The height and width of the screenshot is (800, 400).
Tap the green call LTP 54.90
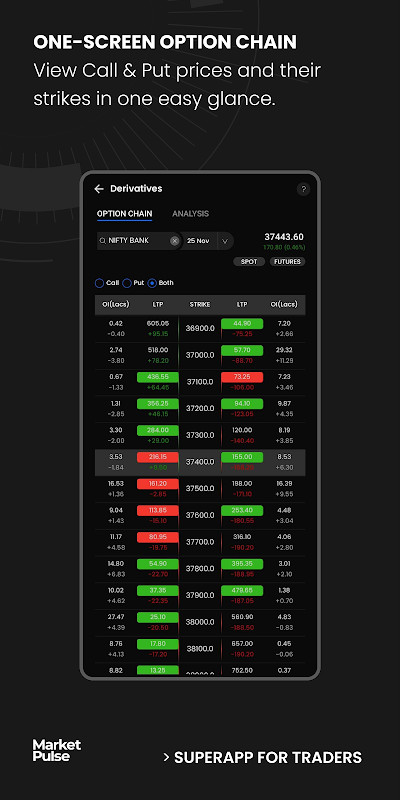tap(158, 564)
